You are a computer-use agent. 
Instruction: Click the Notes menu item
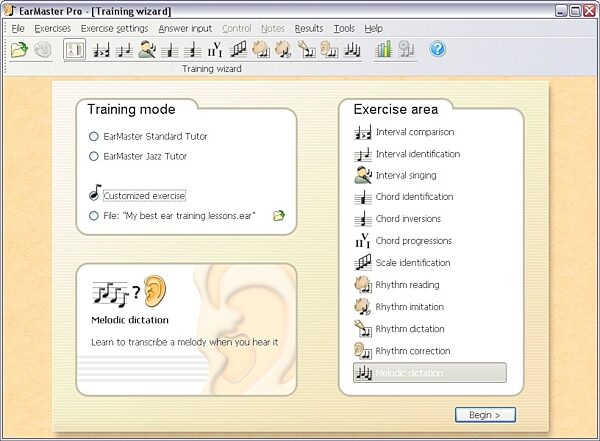click(273, 29)
